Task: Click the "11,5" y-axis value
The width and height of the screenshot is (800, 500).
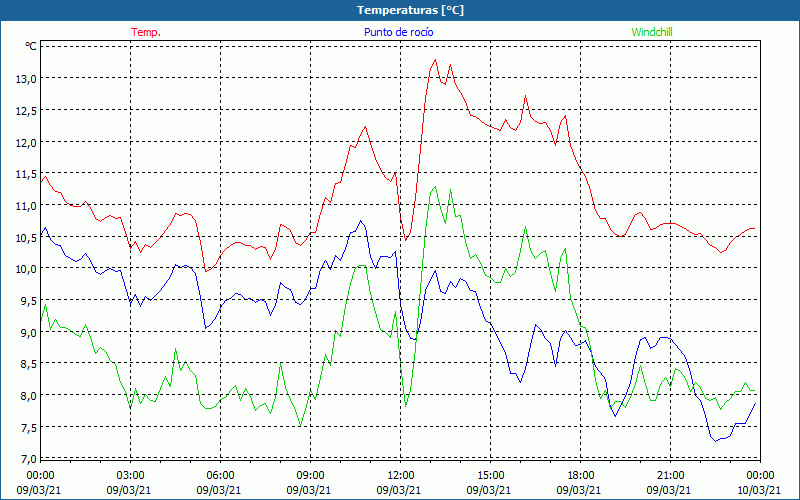Action: pyautogui.click(x=27, y=174)
